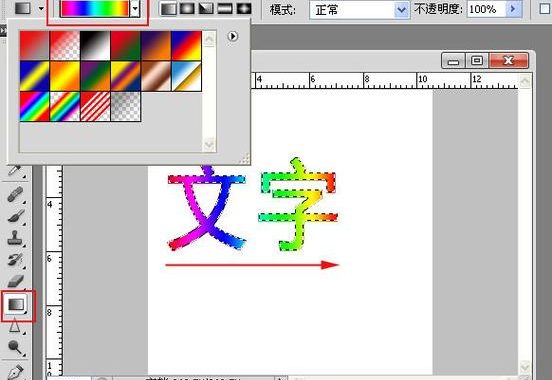Pick the black to white gradient

pyautogui.click(x=95, y=46)
